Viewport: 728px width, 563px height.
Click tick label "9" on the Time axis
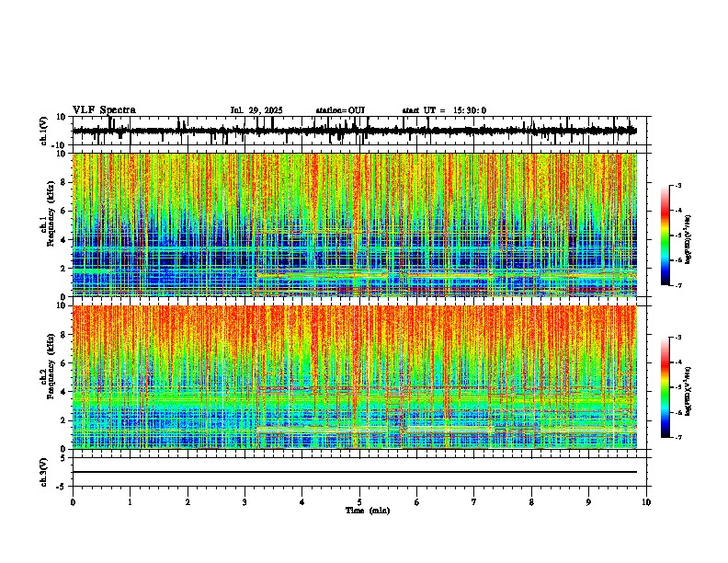click(x=588, y=502)
